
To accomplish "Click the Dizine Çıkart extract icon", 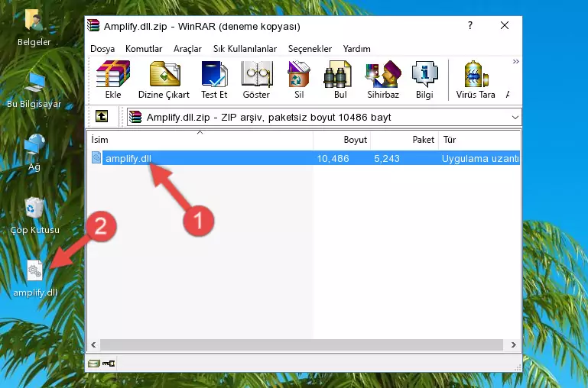I will pos(164,79).
